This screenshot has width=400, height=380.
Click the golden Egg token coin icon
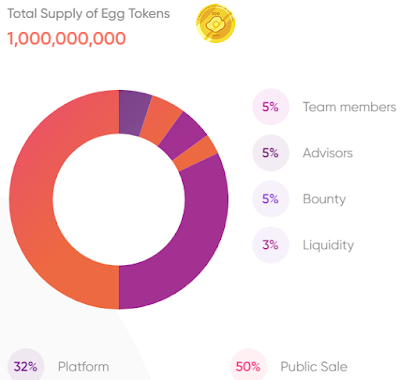point(215,23)
